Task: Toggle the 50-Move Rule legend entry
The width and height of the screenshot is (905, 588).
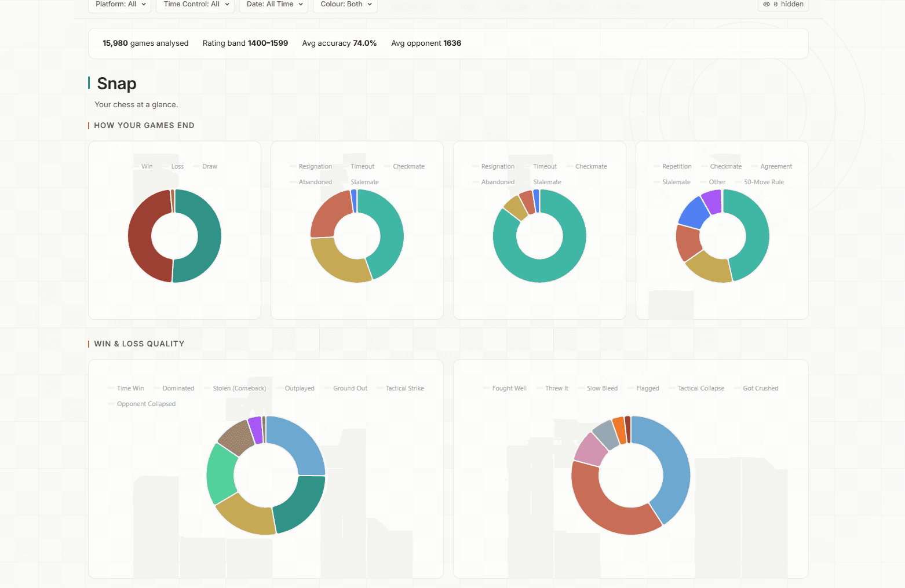Action: pyautogui.click(x=760, y=182)
